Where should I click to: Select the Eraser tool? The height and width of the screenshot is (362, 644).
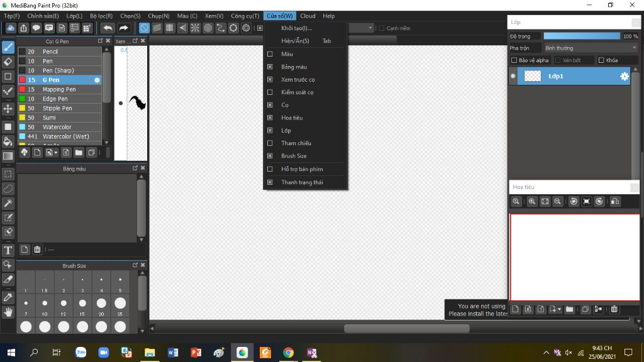8,62
